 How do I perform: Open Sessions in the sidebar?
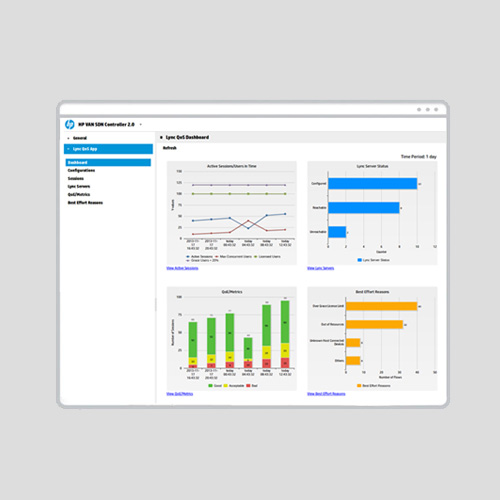click(76, 178)
